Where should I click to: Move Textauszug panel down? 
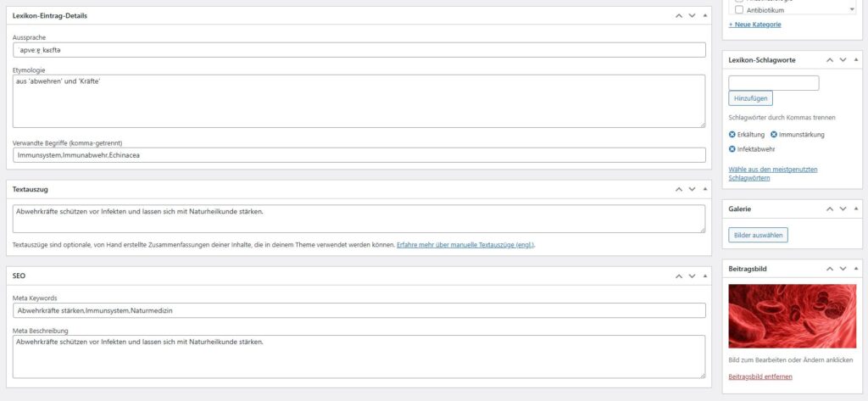(x=692, y=189)
